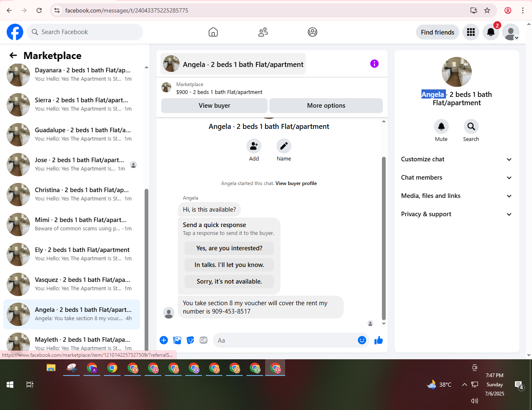Click the Find friends button
Screen dimensions: 532x410
[438, 32]
